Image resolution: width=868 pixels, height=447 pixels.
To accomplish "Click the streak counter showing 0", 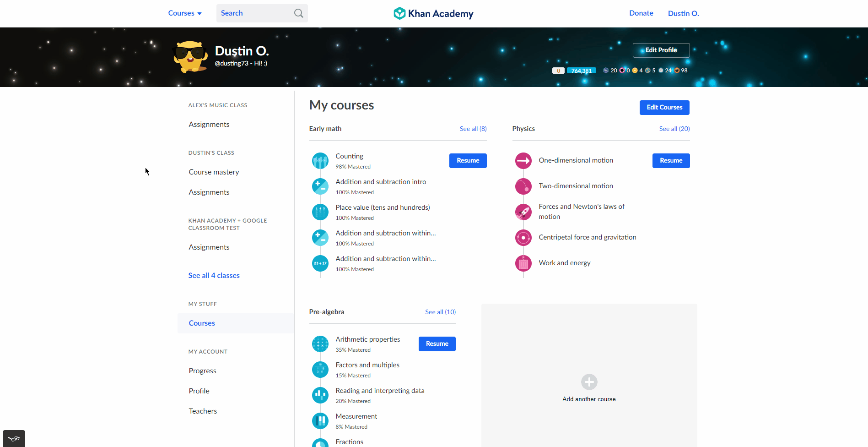I will click(558, 71).
